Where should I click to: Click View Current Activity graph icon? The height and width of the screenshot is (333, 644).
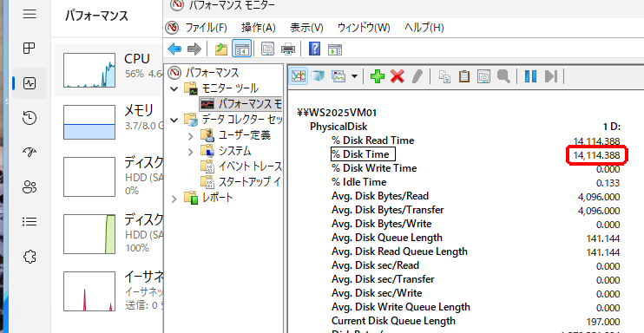pos(299,76)
